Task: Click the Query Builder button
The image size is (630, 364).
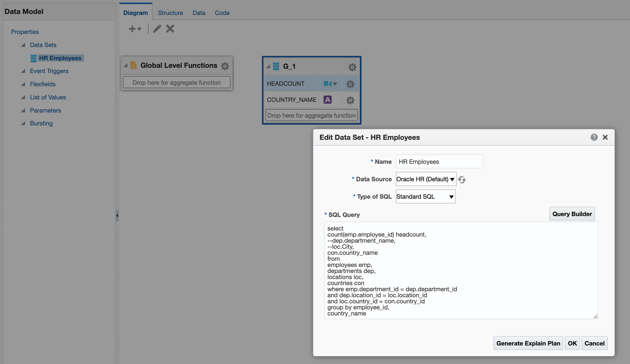Action: coord(572,213)
